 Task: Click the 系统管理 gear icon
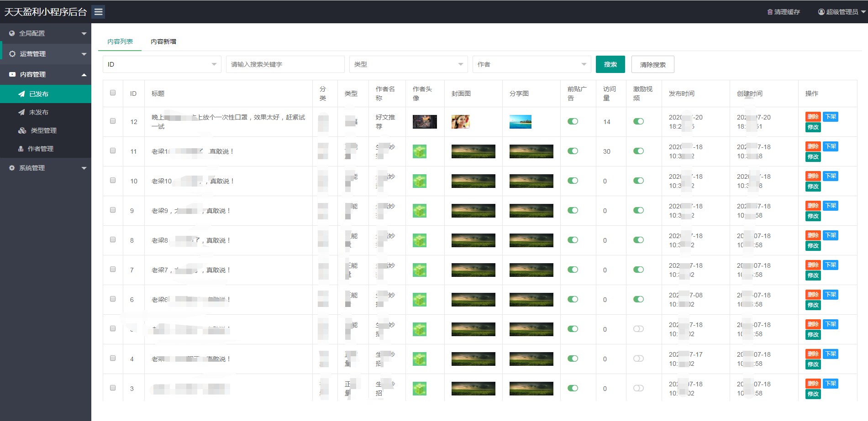coord(12,168)
